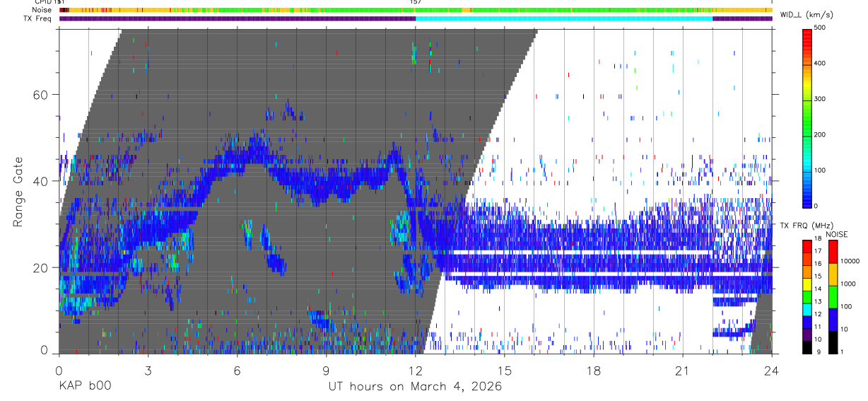Click the 'Range Gate' y-axis title
The height and width of the screenshot is (401, 868).
[x=18, y=192]
